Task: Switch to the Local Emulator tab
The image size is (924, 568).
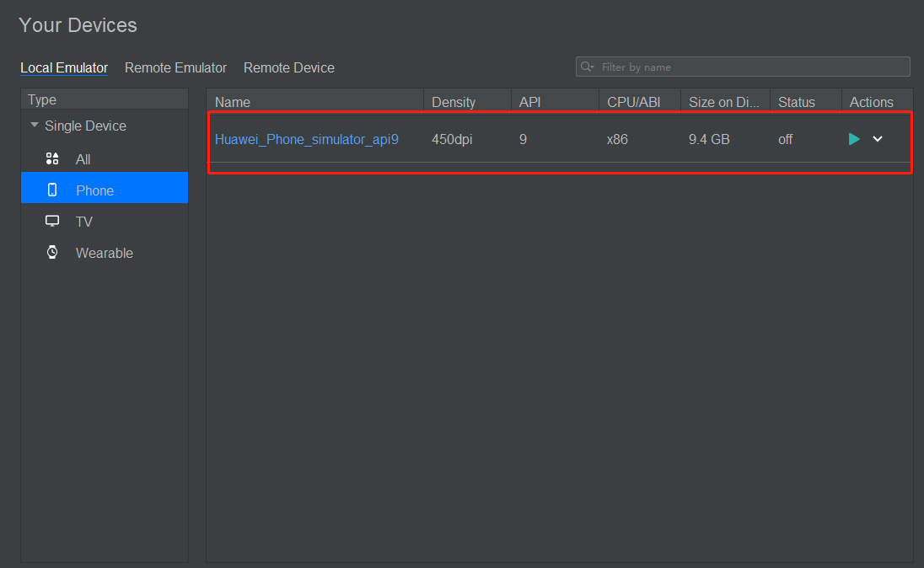Action: (64, 67)
